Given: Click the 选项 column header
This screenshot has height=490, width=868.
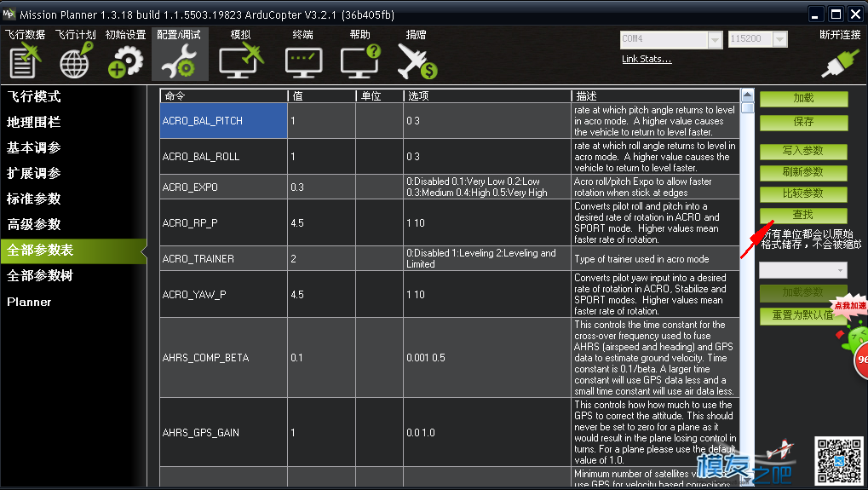Looking at the screenshot, I should point(488,95).
